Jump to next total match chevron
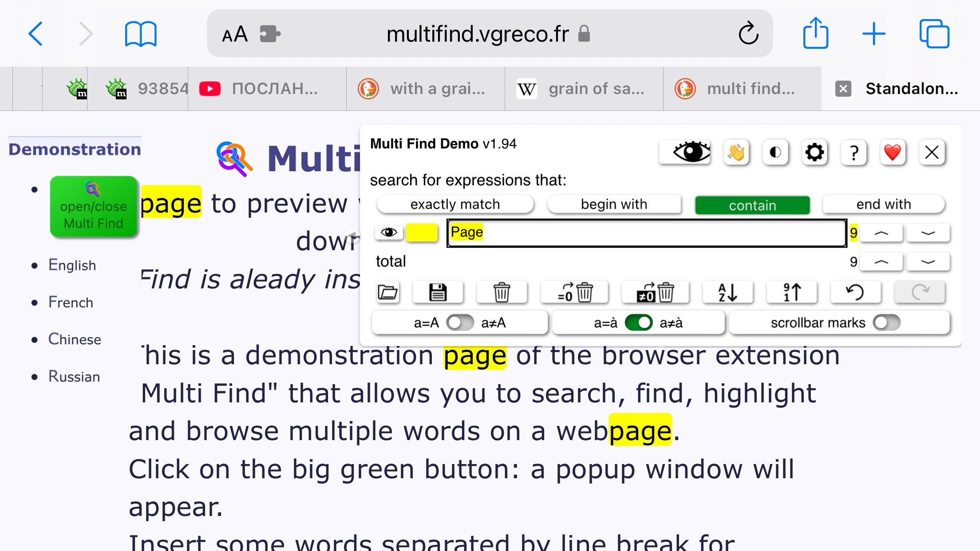980x551 pixels. tap(928, 262)
